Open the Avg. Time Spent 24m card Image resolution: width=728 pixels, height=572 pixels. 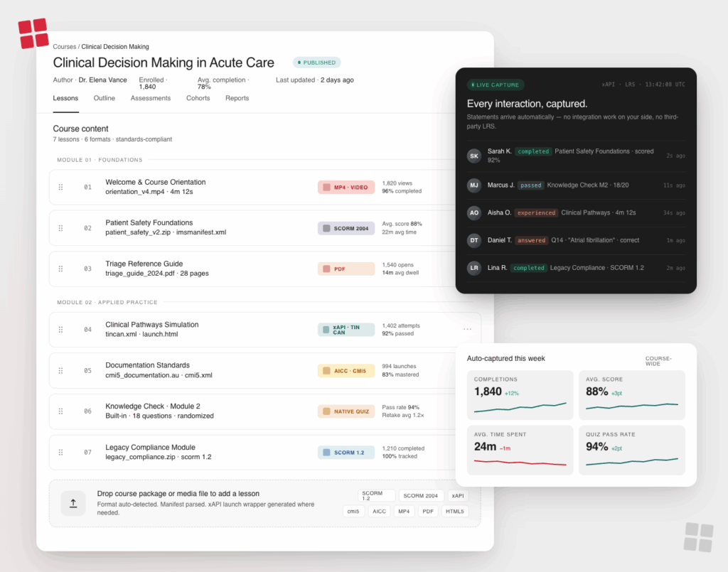coord(520,450)
